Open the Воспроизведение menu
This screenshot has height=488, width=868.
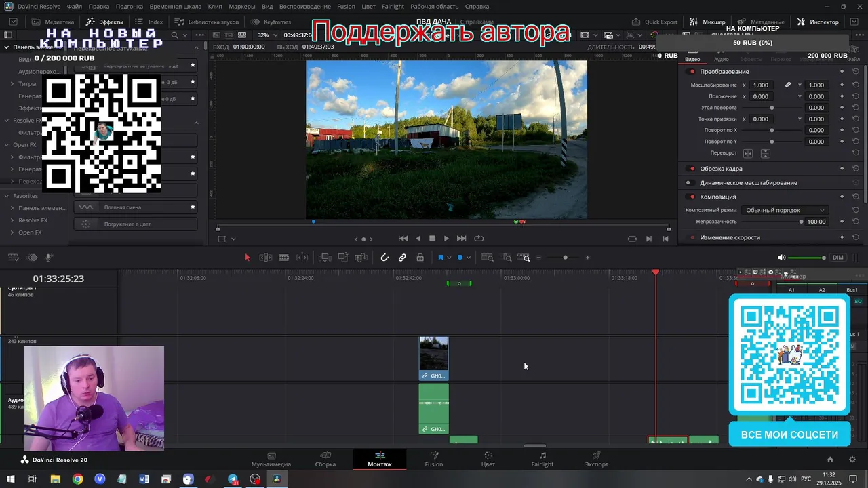click(304, 6)
